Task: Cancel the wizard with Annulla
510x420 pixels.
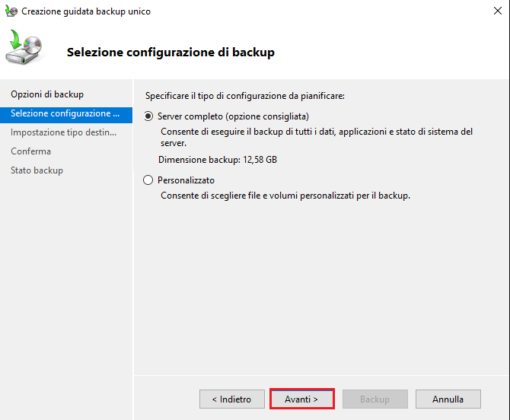Action: tap(448, 399)
